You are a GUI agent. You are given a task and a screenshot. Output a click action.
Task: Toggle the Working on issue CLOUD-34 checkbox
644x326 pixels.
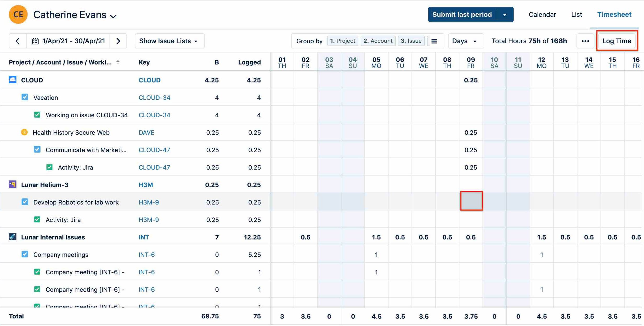point(37,114)
